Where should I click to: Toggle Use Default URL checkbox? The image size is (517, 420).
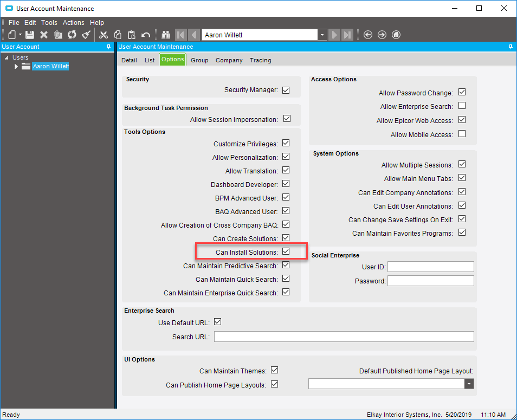click(218, 322)
